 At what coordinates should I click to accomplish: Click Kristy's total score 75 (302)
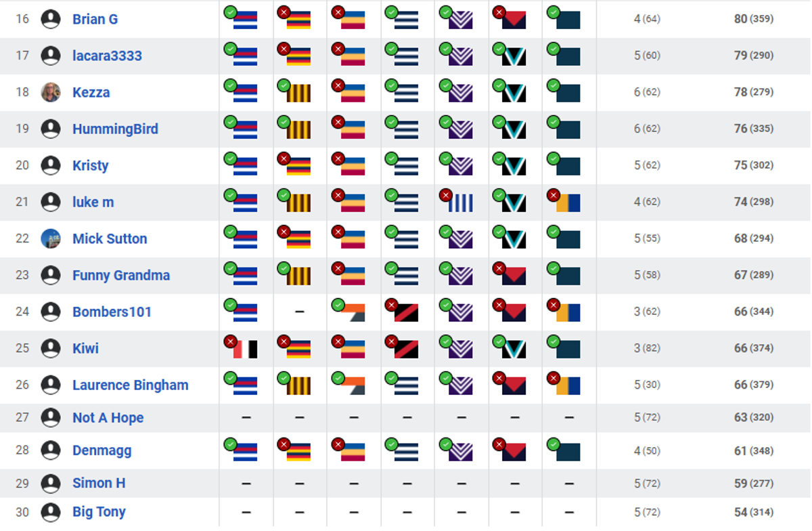753,165
